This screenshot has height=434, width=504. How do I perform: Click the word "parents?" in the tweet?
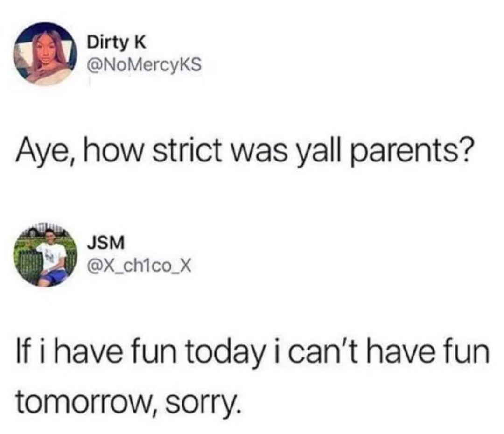click(x=413, y=153)
